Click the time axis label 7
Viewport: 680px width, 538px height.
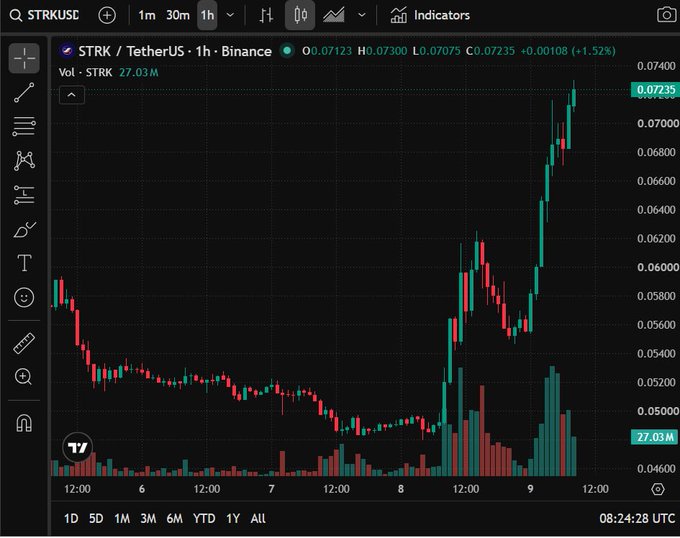(x=271, y=489)
